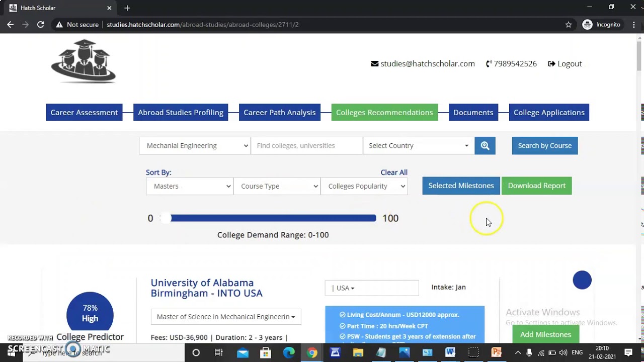
Task: Open University of Alabama Birmingham college link
Action: pyautogui.click(x=207, y=288)
